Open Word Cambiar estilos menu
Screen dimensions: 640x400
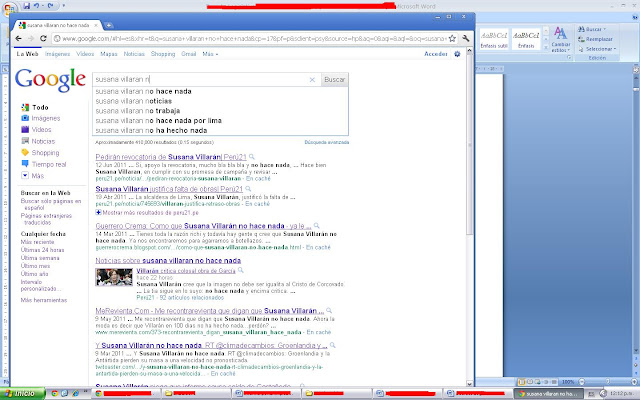[x=560, y=40]
